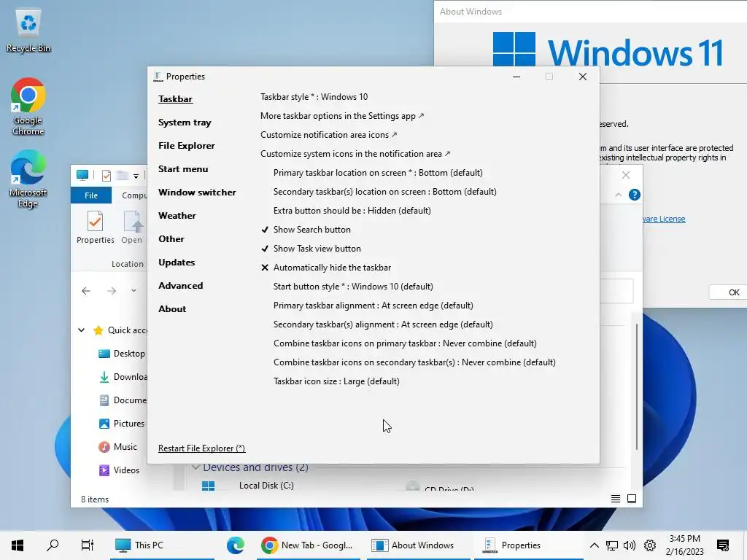The image size is (747, 560).
Task: Click Properties ribbon icon in File Explorer
Action: click(x=96, y=227)
